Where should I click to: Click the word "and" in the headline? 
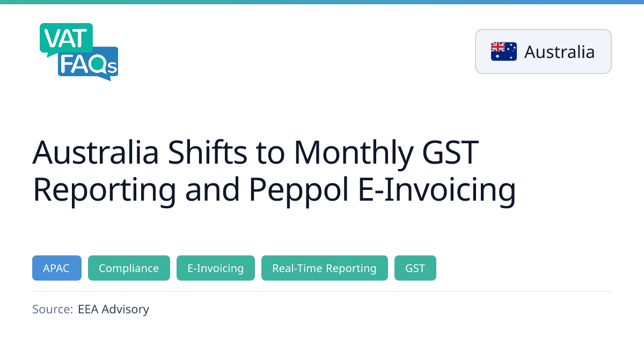pos(209,190)
